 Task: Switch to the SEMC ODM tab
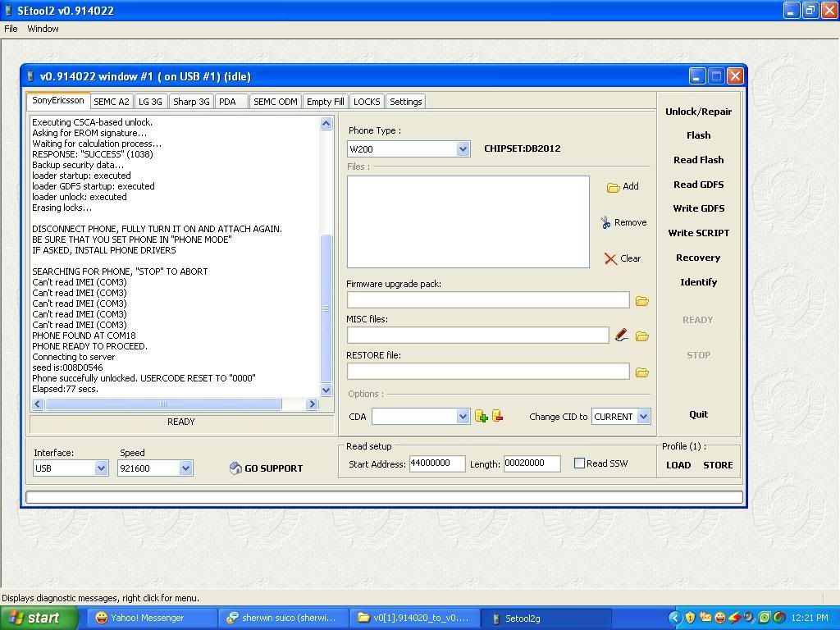tap(276, 102)
